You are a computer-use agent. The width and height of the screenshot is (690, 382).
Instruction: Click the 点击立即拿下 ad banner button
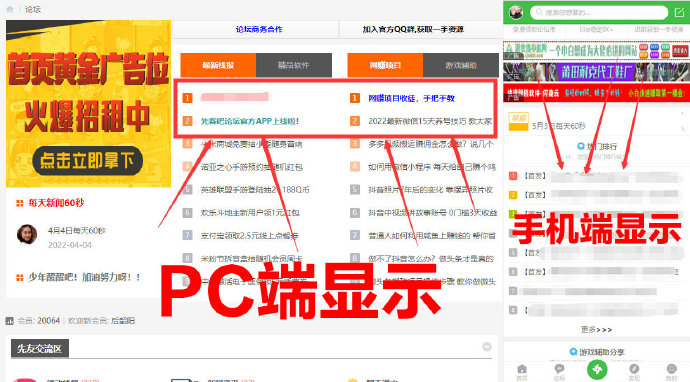(87, 161)
